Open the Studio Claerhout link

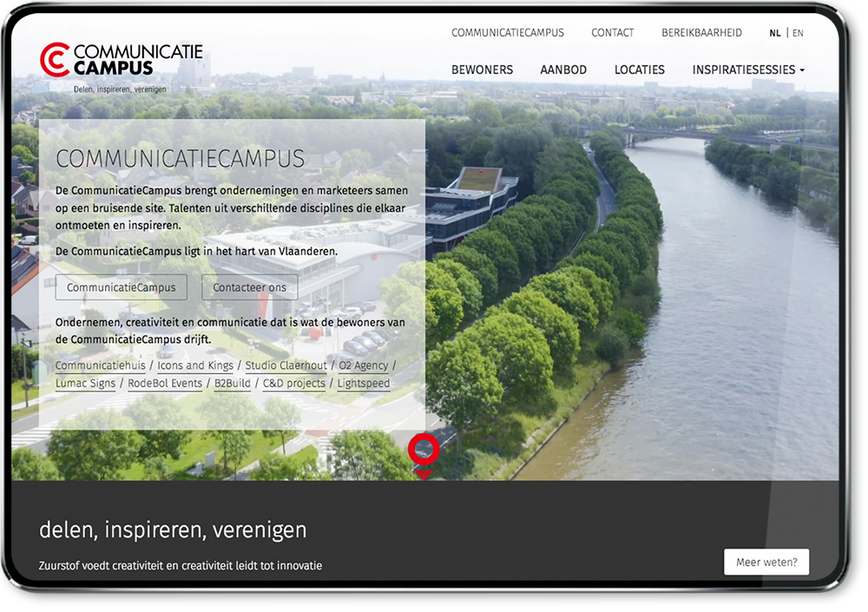pos(286,365)
